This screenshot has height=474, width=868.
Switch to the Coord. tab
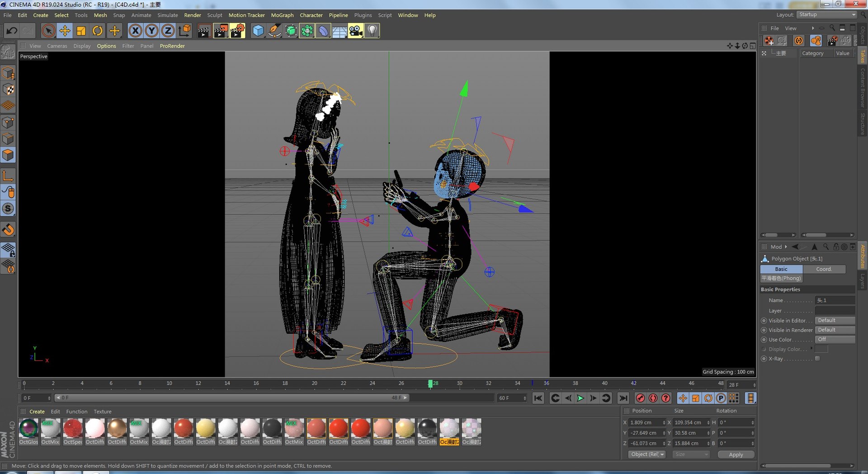pyautogui.click(x=824, y=269)
